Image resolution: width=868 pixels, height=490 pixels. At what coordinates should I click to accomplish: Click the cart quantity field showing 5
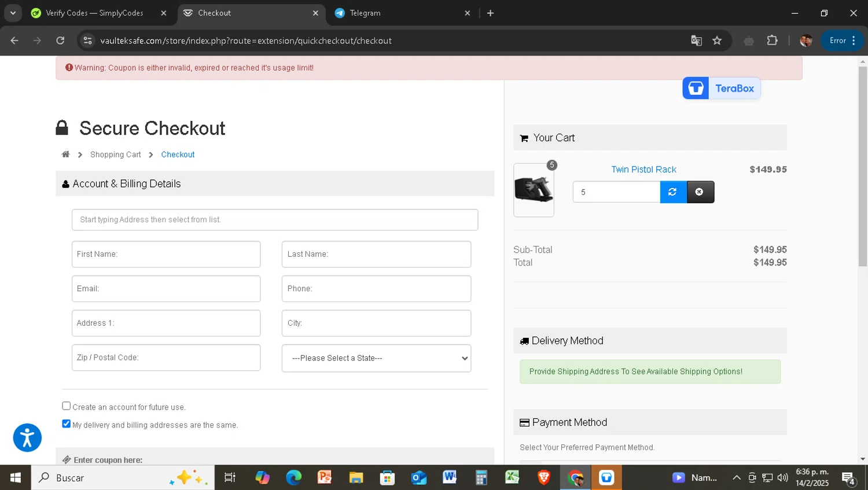click(616, 192)
